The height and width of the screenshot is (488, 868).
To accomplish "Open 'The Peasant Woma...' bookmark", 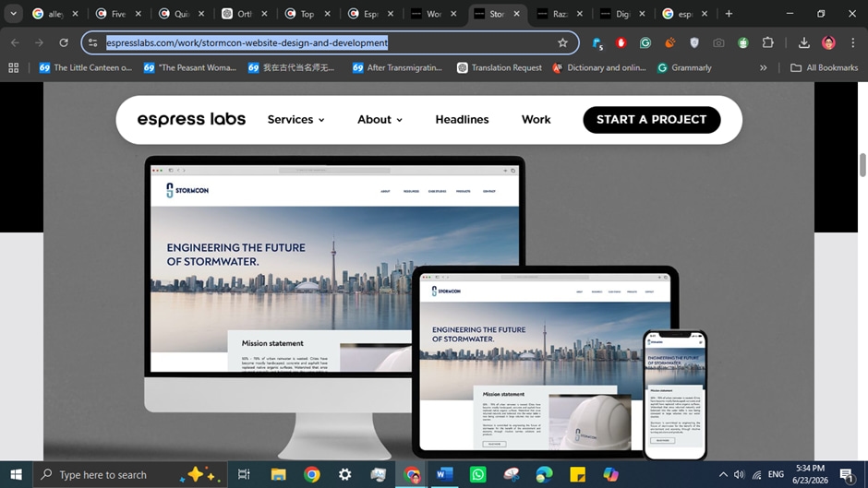I will 190,67.
